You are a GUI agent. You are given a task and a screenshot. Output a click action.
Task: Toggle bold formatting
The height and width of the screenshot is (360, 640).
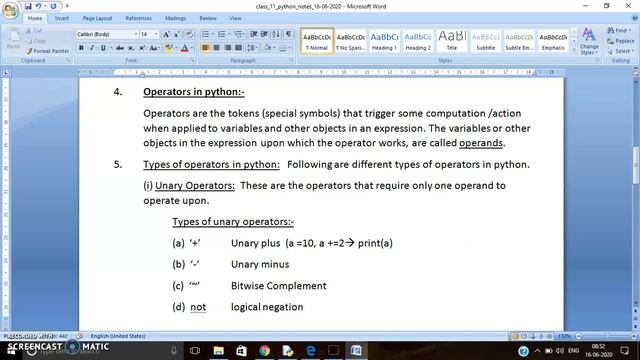pyautogui.click(x=81, y=48)
